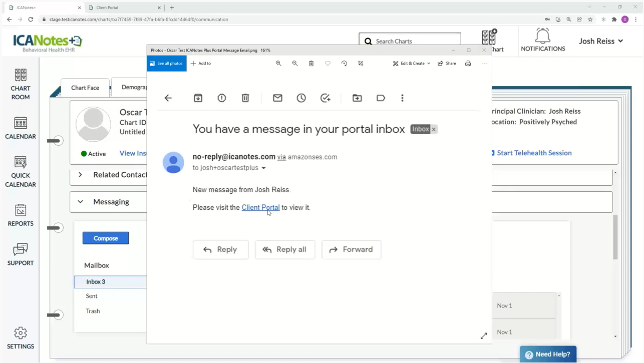Open a new browser tab

click(172, 8)
